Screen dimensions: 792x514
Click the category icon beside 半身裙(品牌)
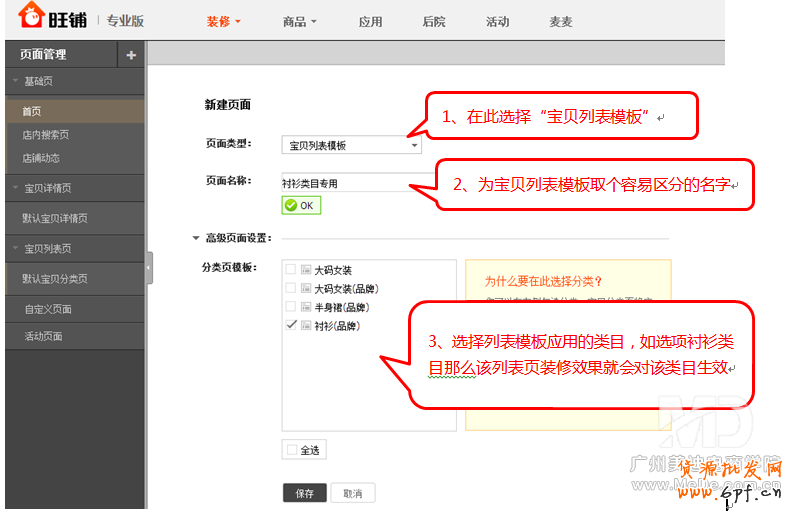(x=306, y=307)
